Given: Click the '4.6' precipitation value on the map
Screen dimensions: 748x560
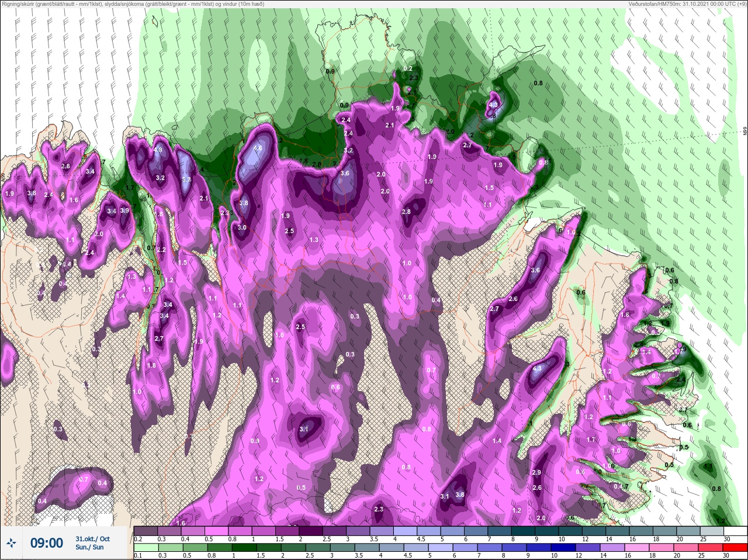Looking at the screenshot, I should [x=258, y=148].
